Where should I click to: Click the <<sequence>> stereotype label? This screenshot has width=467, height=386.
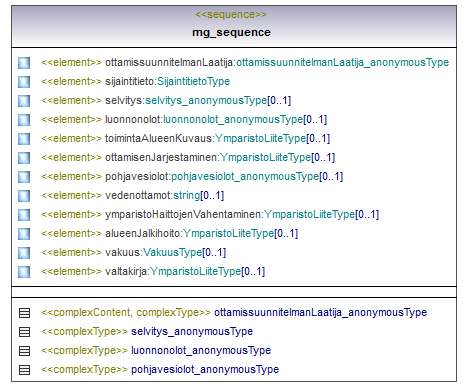coord(231,15)
